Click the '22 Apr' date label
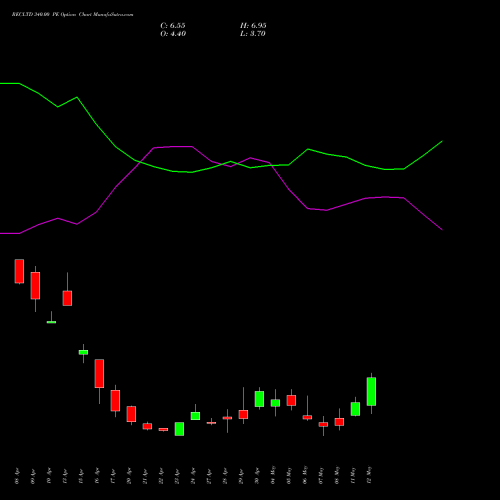The width and height of the screenshot is (500, 500). point(161,476)
